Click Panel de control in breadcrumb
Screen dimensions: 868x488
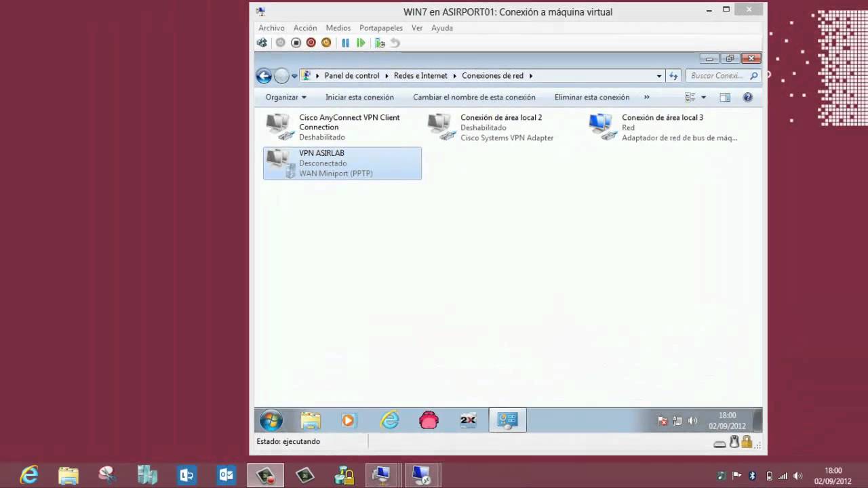(352, 76)
